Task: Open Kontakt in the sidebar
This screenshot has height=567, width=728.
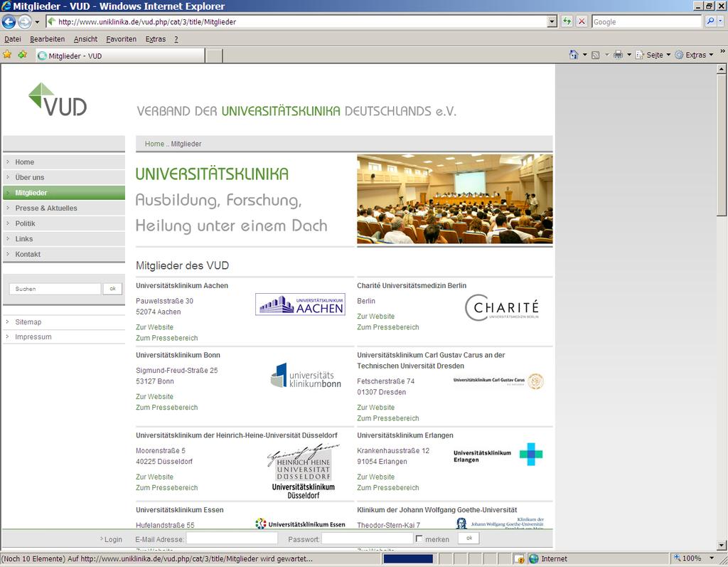Action: click(64, 254)
